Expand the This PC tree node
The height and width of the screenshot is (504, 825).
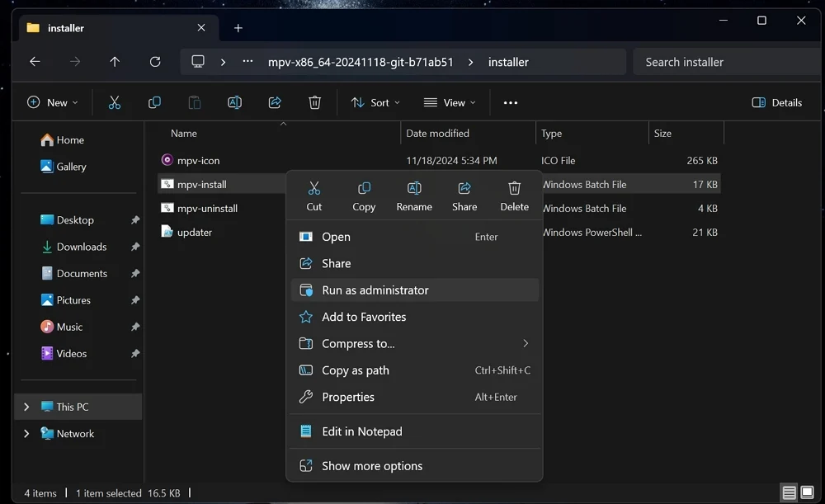[x=26, y=407]
